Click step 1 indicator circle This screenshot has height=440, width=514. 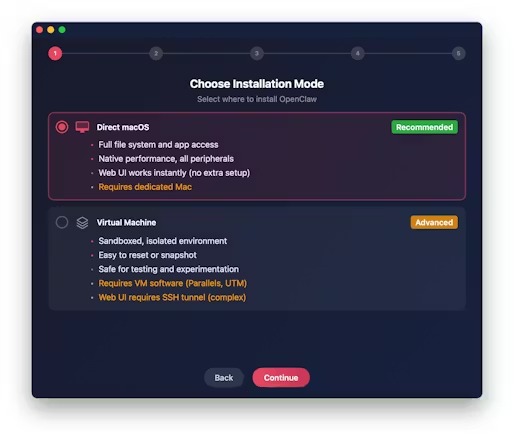[x=55, y=53]
